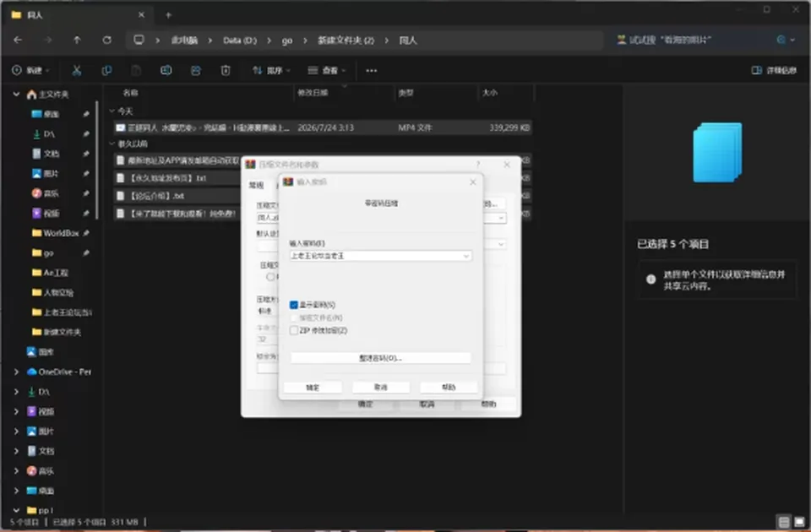Viewport: 811px width, 532px height.
Task: Uncheck the 显示密码(S) checkbox
Action: (294, 305)
